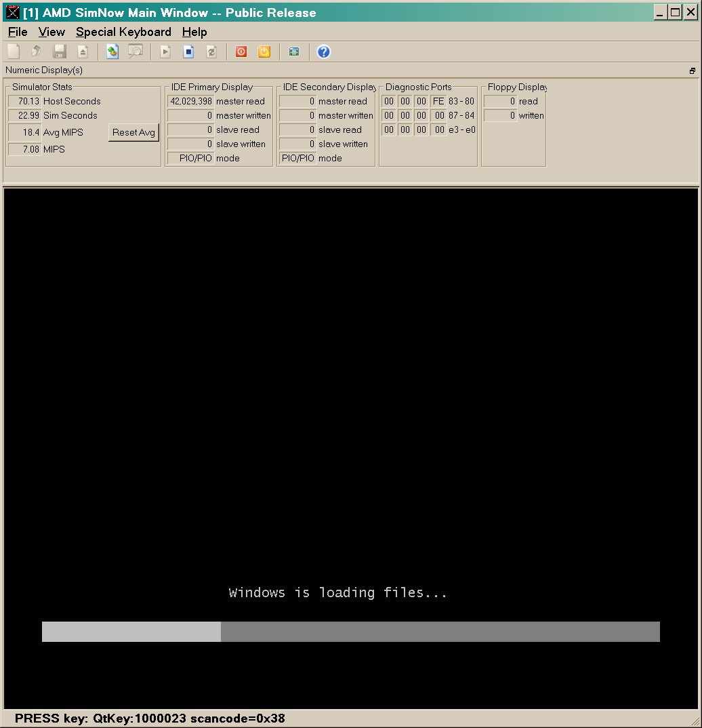Open the blue Help question mark icon

tap(324, 52)
